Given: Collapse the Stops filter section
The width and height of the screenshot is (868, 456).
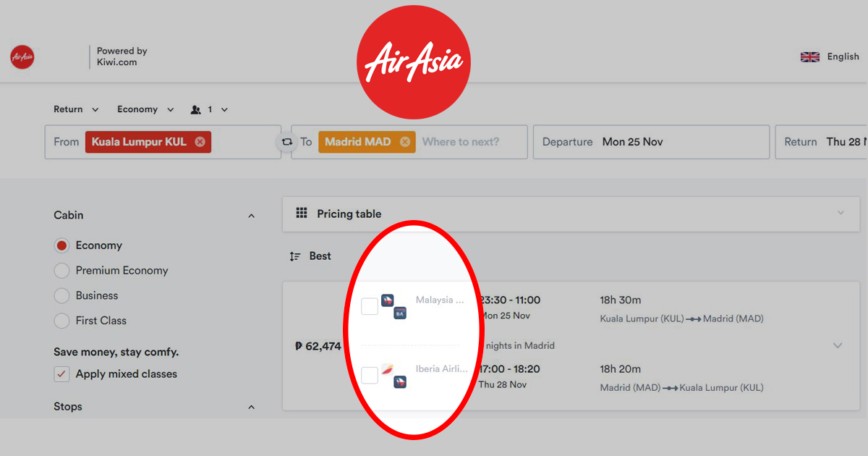Looking at the screenshot, I should coord(251,408).
